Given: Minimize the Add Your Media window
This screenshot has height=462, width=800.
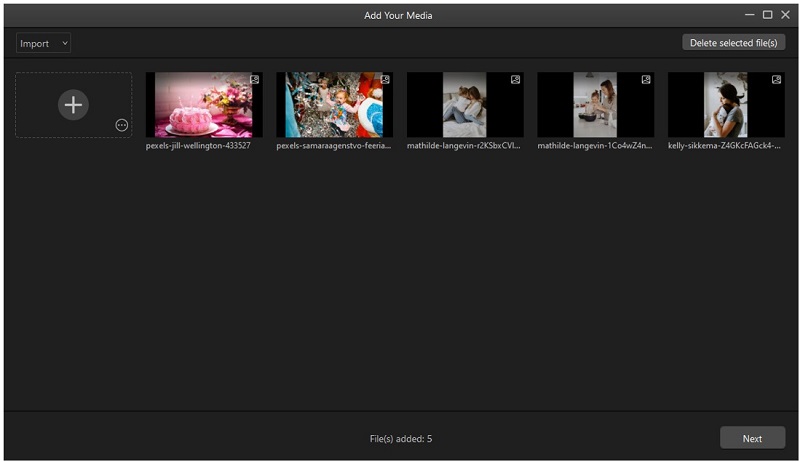Looking at the screenshot, I should pyautogui.click(x=749, y=15).
